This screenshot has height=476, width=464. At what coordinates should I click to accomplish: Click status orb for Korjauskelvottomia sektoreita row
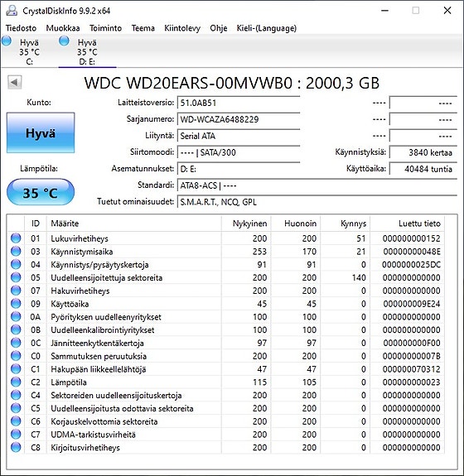[16, 421]
